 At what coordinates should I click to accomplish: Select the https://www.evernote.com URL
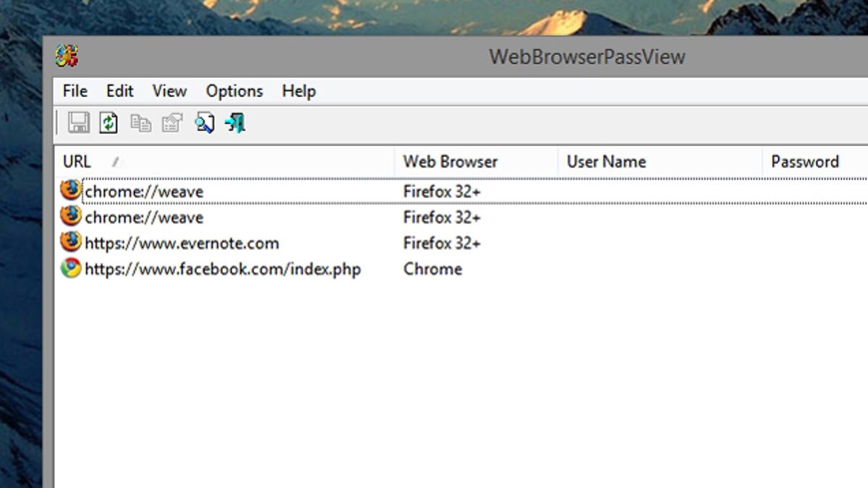182,244
